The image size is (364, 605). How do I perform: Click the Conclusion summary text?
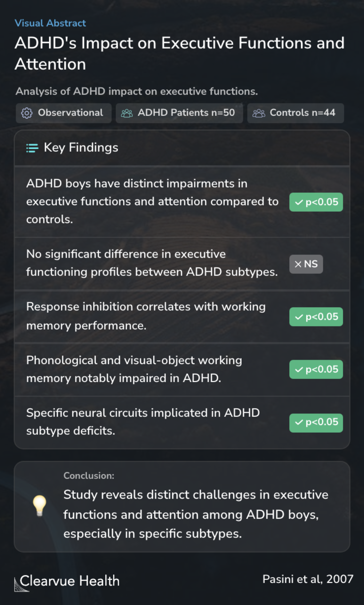[196, 514]
